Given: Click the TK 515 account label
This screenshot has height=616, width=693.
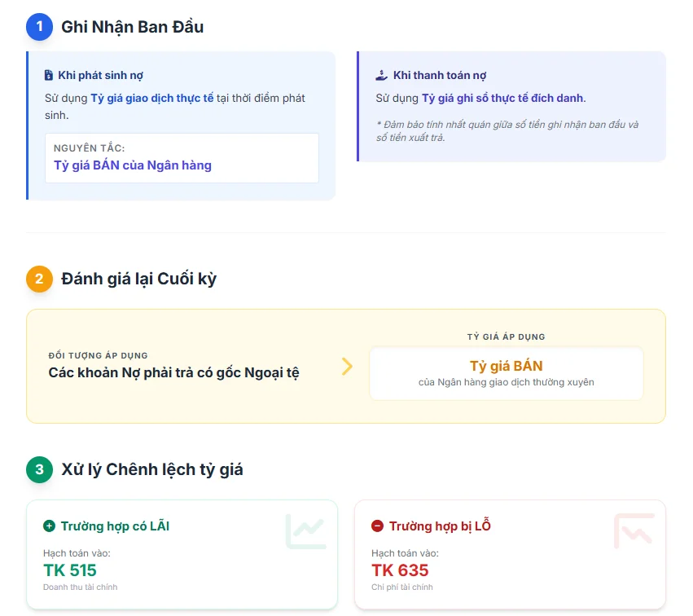Looking at the screenshot, I should point(69,570).
